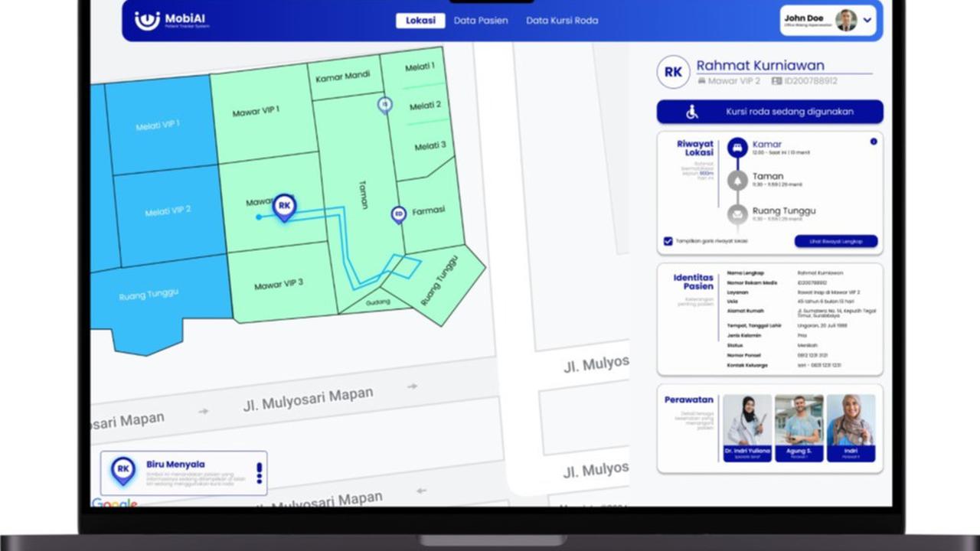Select the Taman tree icon in location history
This screenshot has height=551, width=980.
click(x=737, y=181)
